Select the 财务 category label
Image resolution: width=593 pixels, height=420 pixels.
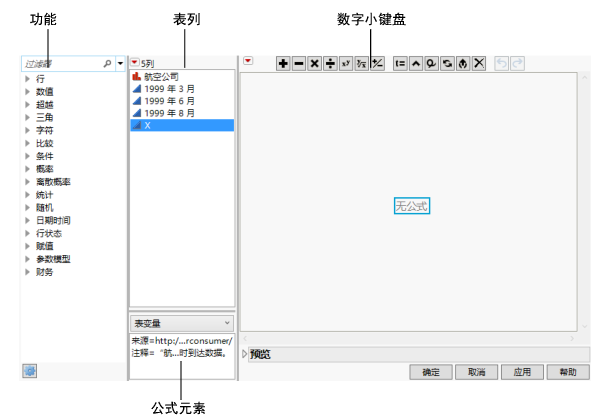tap(45, 272)
